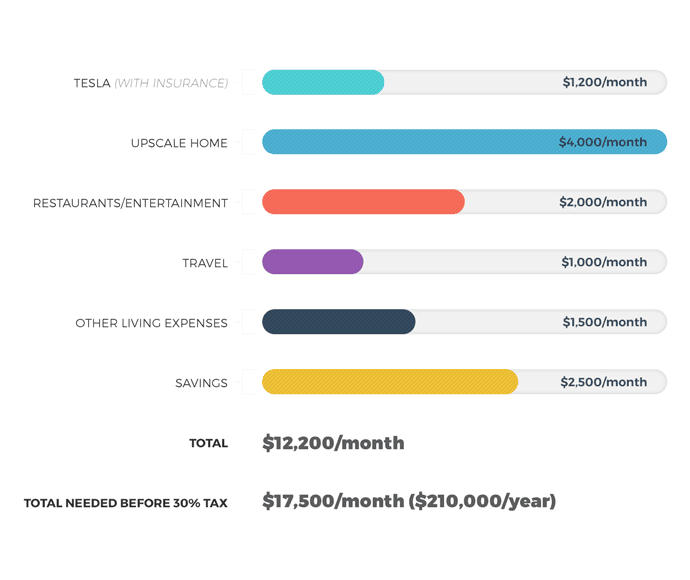
Task: Select the "Other Living Expenses" label
Action: coord(151,323)
